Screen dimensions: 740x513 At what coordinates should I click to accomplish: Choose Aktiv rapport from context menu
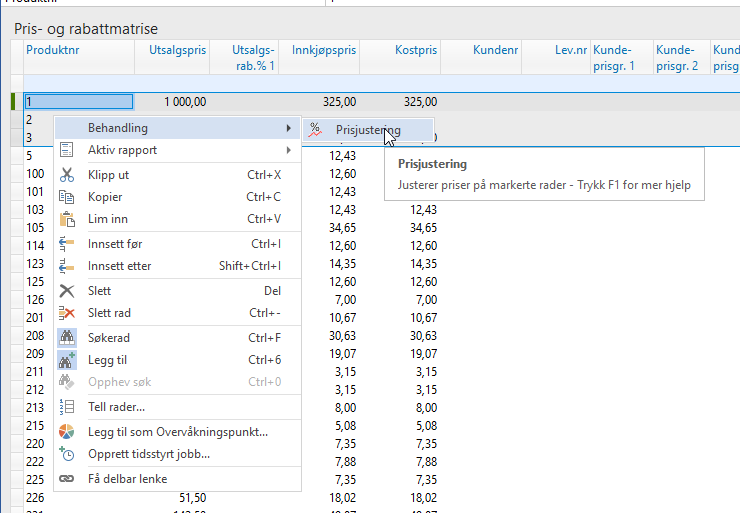177,150
